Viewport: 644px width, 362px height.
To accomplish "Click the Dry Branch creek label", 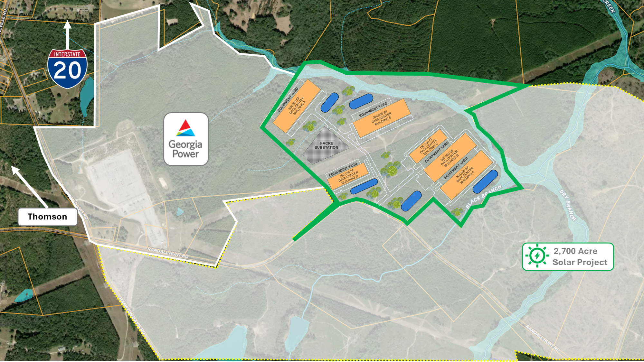I will click(x=567, y=205).
